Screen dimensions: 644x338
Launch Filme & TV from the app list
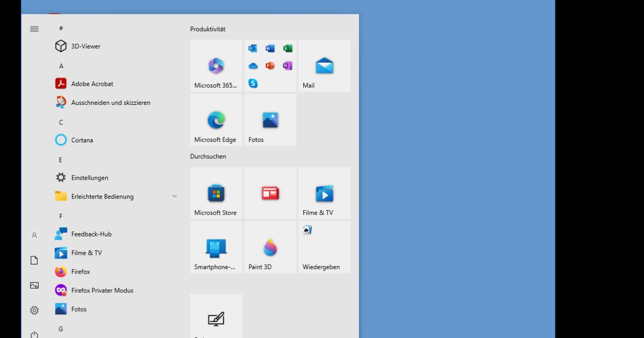pyautogui.click(x=116, y=253)
